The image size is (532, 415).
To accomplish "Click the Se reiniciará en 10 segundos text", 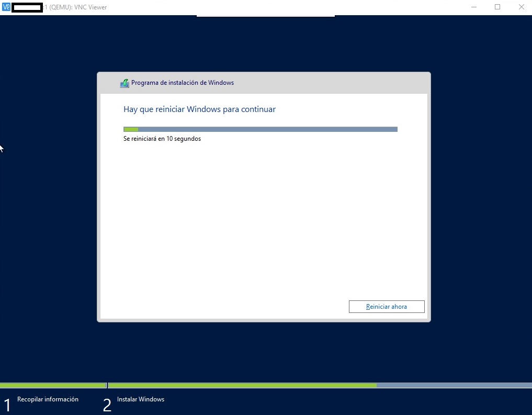I will click(x=162, y=139).
